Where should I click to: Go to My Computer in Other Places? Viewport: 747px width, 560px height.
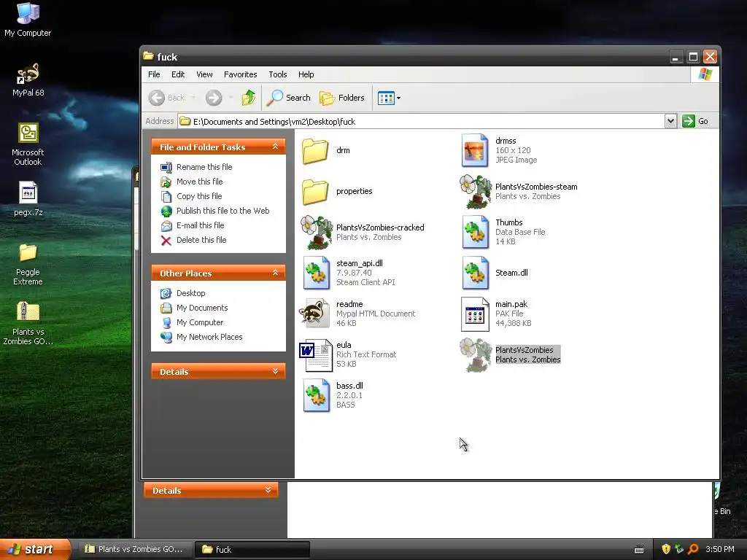[x=200, y=322]
